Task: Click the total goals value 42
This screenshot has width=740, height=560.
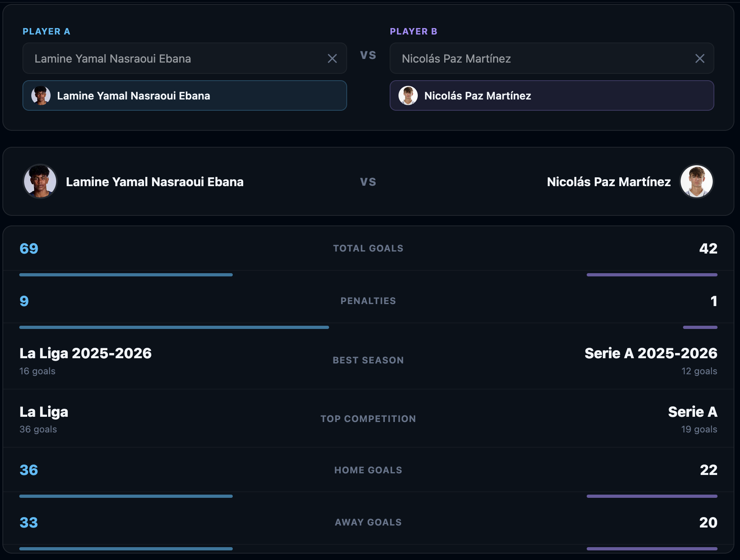Action: [x=708, y=248]
